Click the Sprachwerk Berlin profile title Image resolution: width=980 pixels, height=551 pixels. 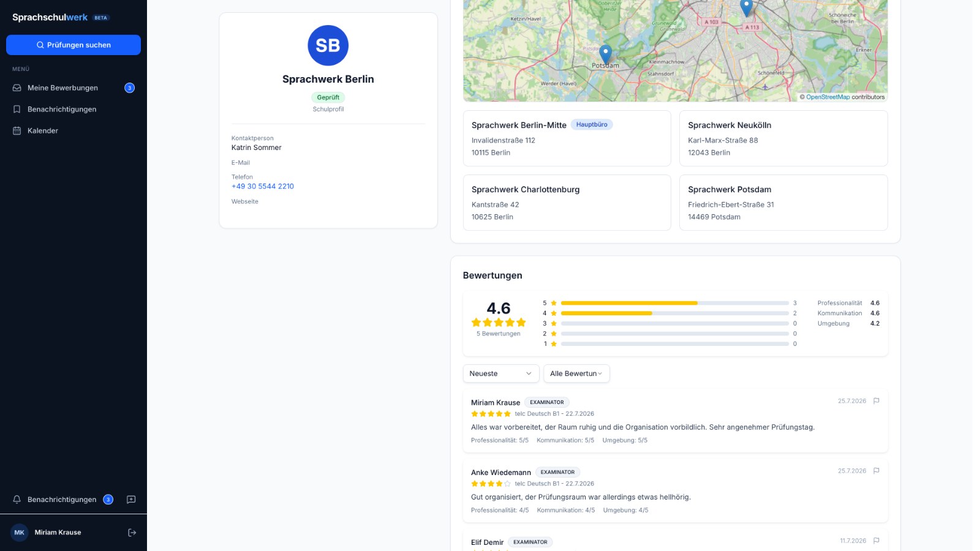(x=328, y=79)
